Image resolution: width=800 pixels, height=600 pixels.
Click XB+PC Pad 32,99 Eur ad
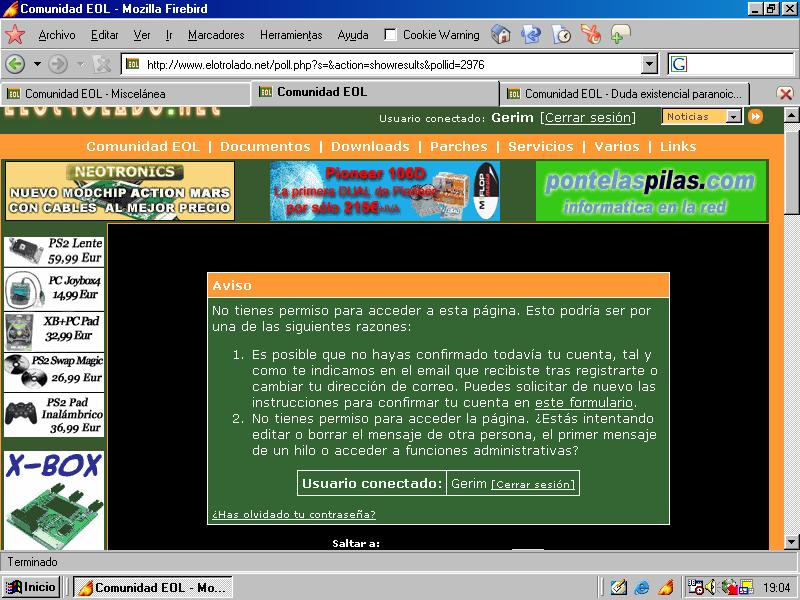click(x=54, y=332)
